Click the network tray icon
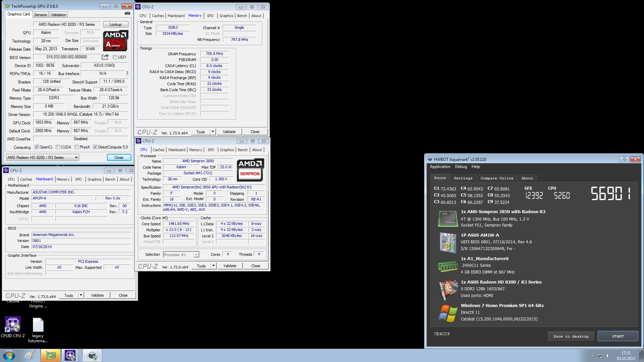This screenshot has height=362, width=644. click(600, 356)
